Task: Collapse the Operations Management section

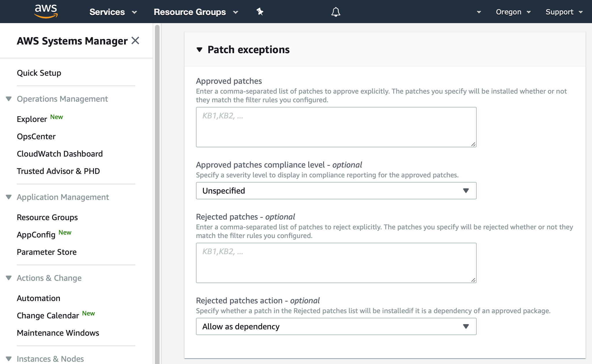Action: tap(8, 99)
